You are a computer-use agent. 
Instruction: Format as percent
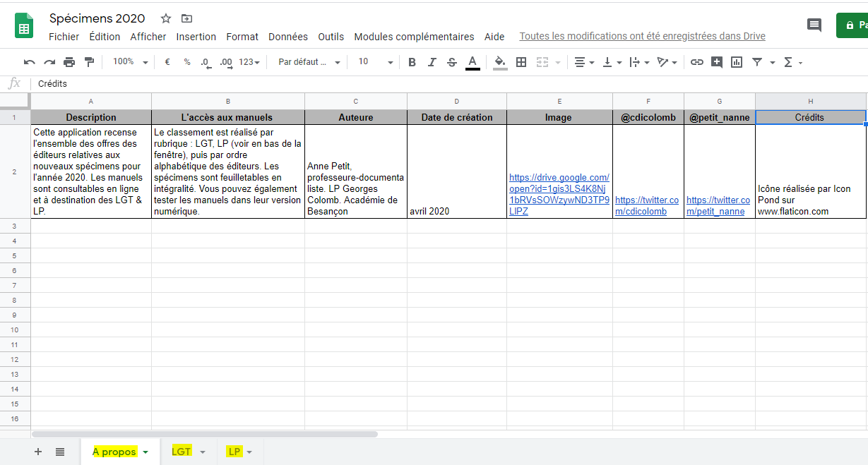pos(187,62)
